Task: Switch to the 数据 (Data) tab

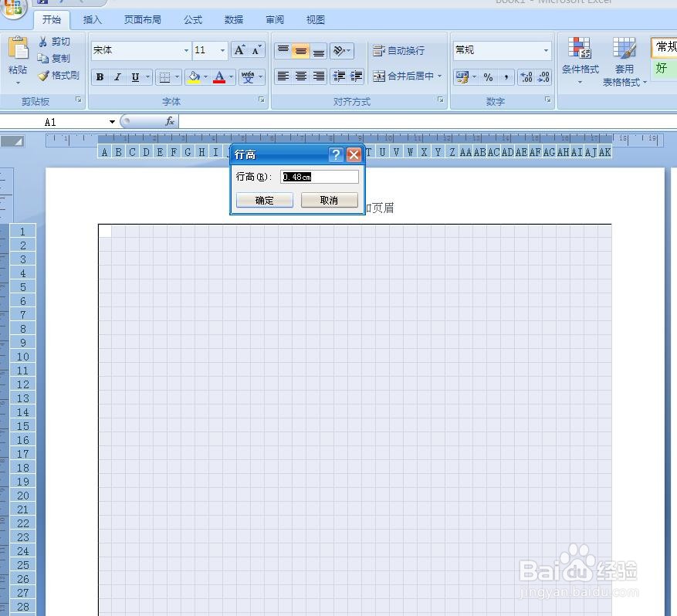Action: (x=234, y=20)
